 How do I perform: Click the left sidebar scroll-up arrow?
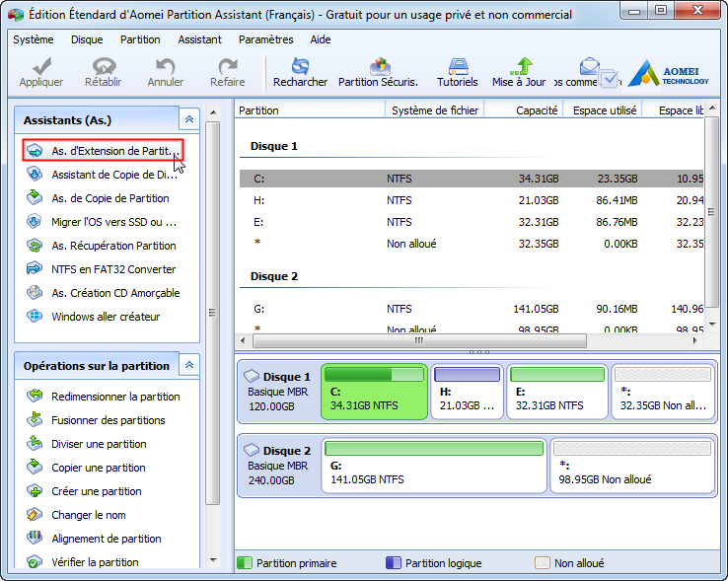pyautogui.click(x=213, y=112)
